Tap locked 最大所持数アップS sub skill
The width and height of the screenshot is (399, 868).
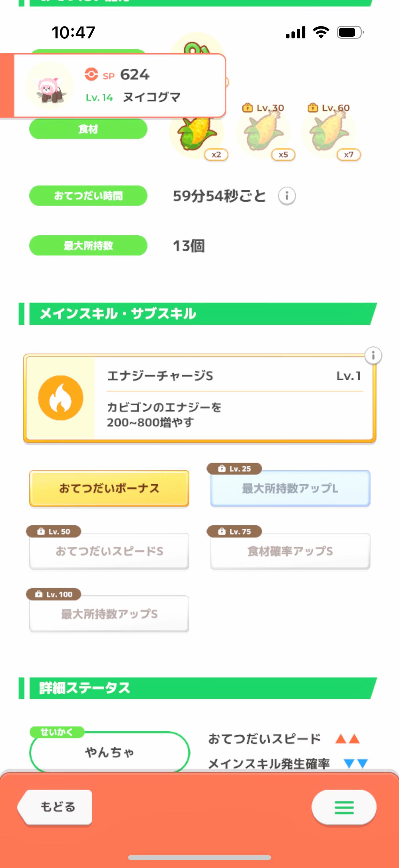109,614
